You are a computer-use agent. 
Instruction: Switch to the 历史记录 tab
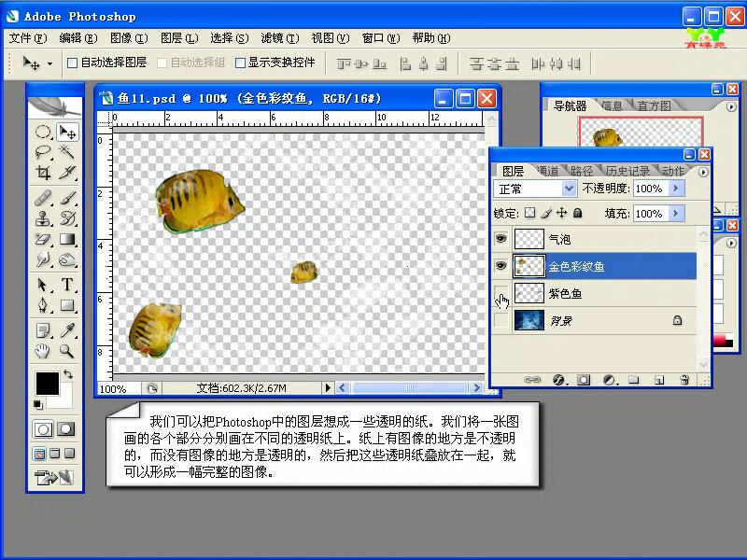click(628, 171)
